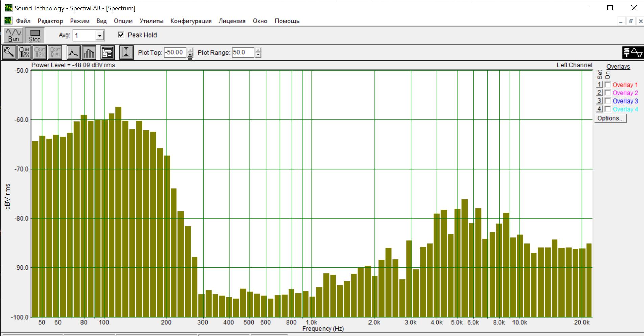Decrease the Plot Top value
644x336 pixels.
tap(190, 55)
